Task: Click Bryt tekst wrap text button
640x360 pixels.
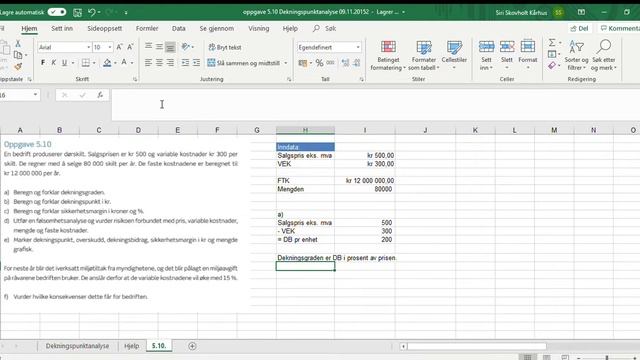Action: (225, 47)
